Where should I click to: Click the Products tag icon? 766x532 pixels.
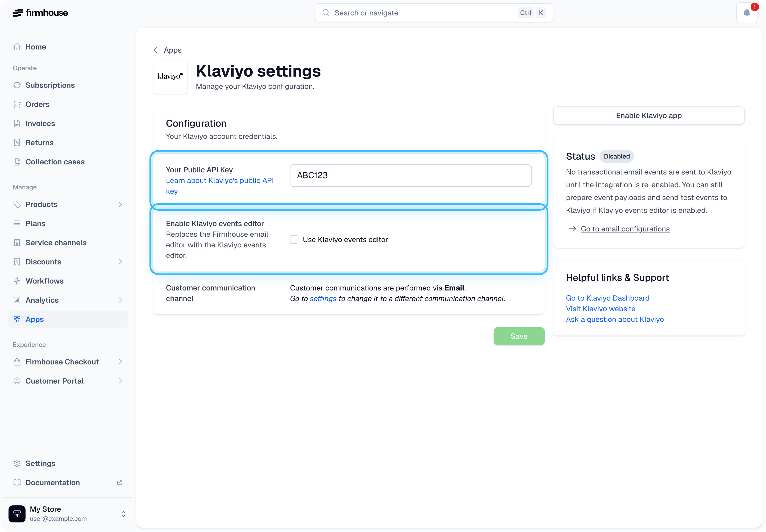point(17,204)
